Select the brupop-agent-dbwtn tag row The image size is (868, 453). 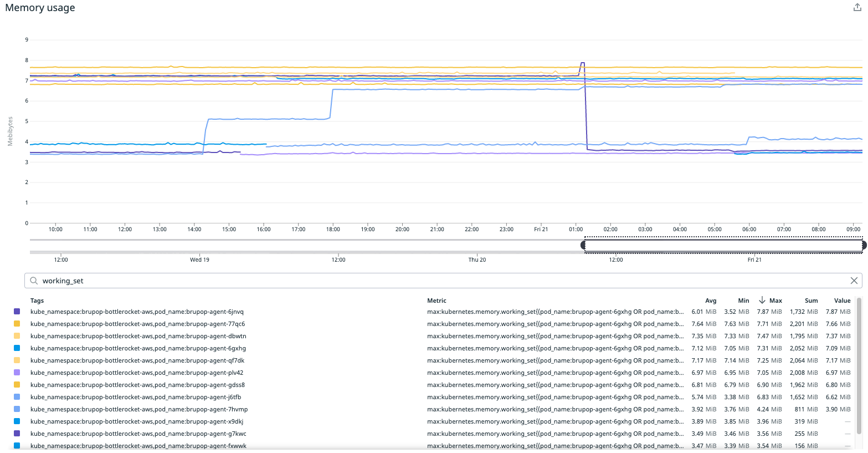pos(138,336)
